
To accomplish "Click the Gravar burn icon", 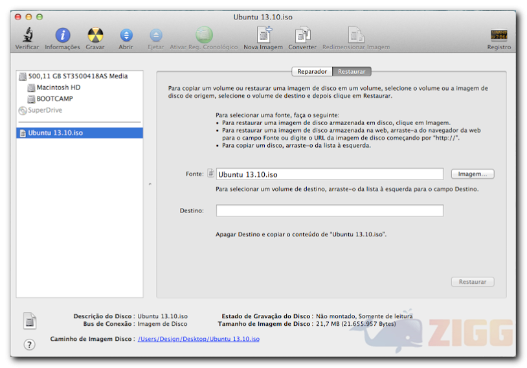I will click(95, 35).
